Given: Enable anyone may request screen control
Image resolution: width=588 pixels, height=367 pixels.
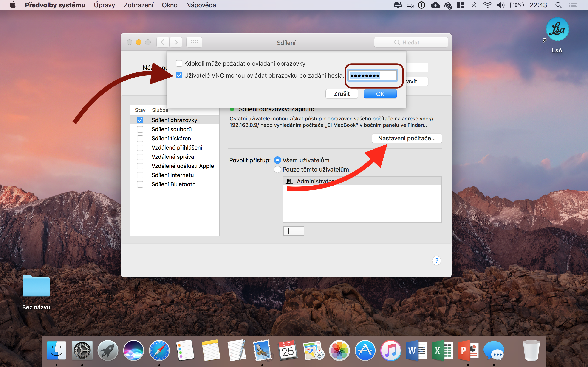Looking at the screenshot, I should pos(179,63).
